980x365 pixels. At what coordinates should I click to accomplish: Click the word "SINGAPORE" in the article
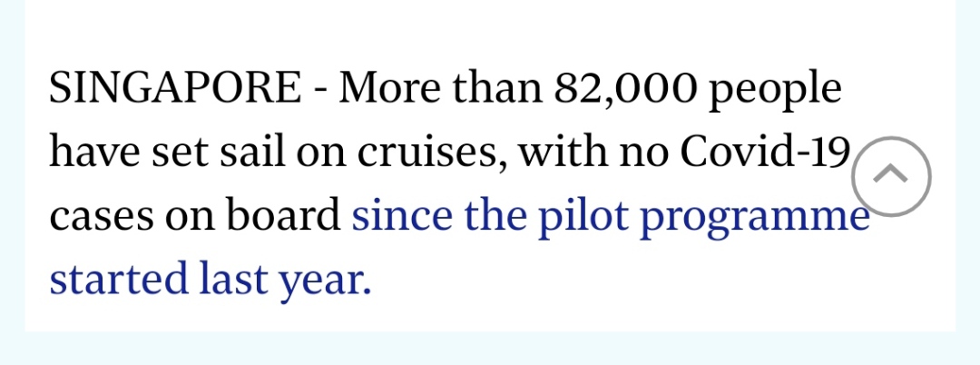click(173, 89)
